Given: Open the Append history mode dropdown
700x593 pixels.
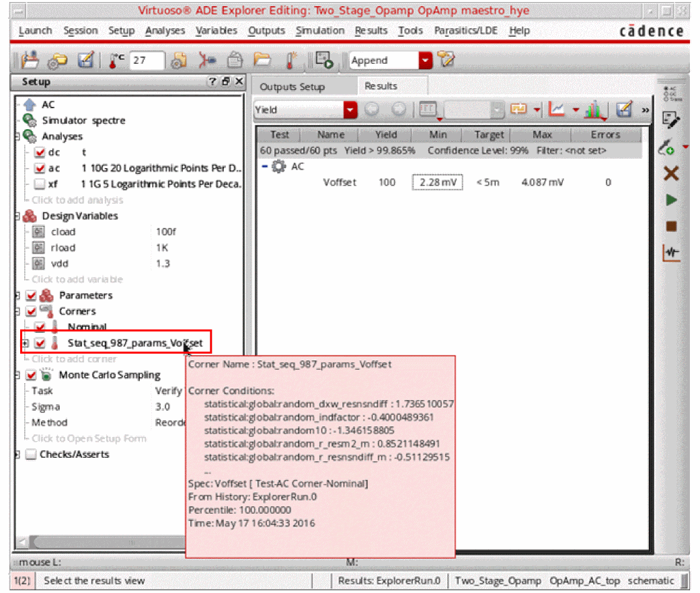Looking at the screenshot, I should (425, 61).
